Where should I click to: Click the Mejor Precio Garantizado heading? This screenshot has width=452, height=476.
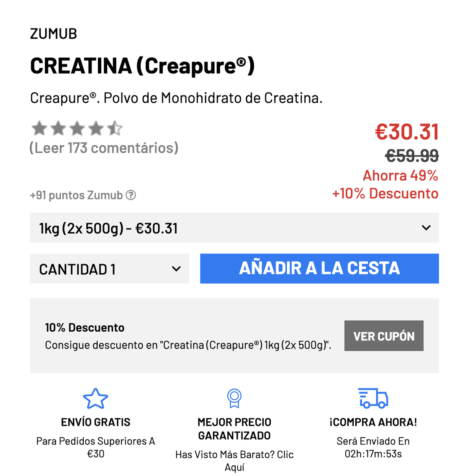(234, 429)
